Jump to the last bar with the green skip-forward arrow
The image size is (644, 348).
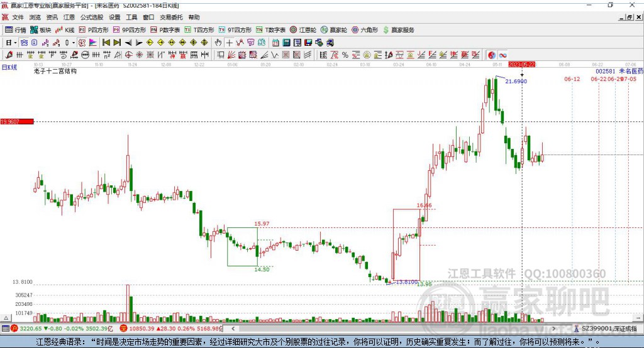(x=117, y=43)
